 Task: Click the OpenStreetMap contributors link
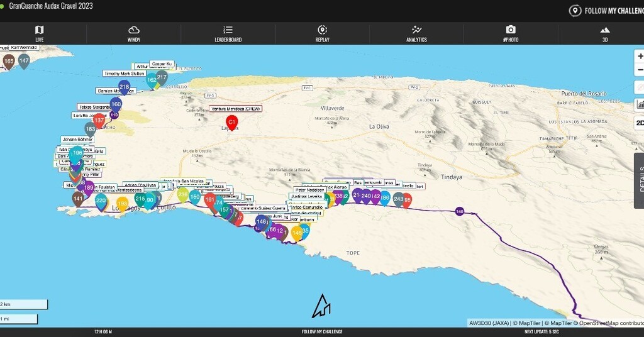click(x=611, y=323)
